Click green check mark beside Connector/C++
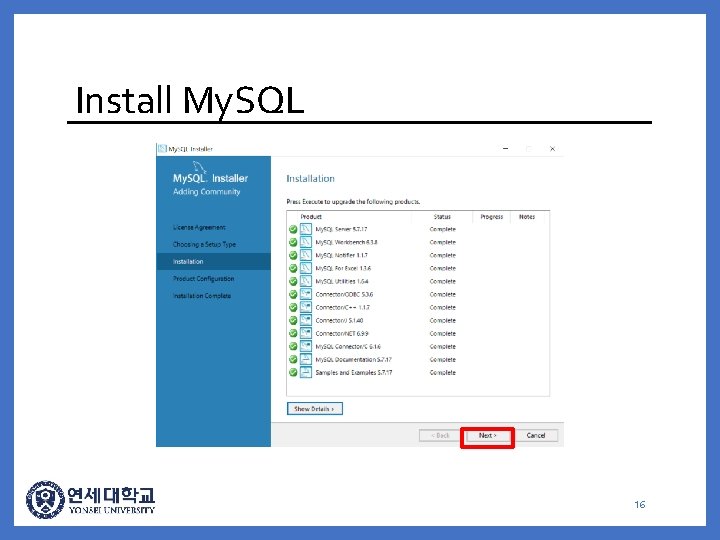Screen dimensions: 720x540 tap(293, 308)
